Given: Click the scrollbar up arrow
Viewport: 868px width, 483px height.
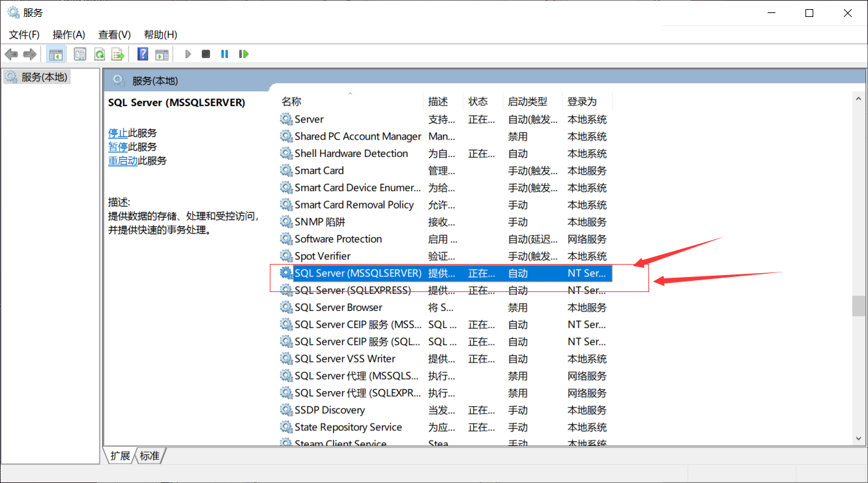Looking at the screenshot, I should pyautogui.click(x=859, y=98).
